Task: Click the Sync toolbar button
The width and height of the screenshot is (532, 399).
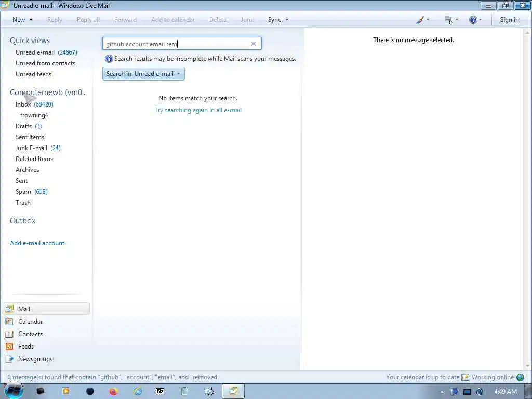Action: [274, 20]
